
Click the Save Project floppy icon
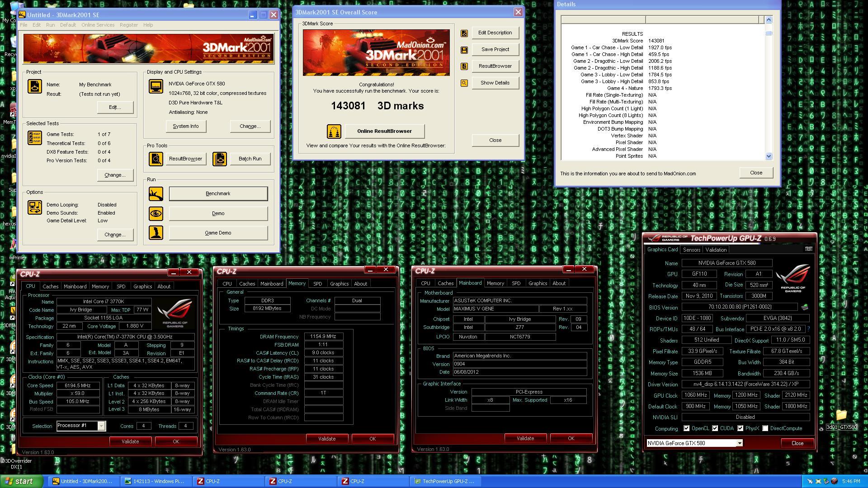(464, 50)
